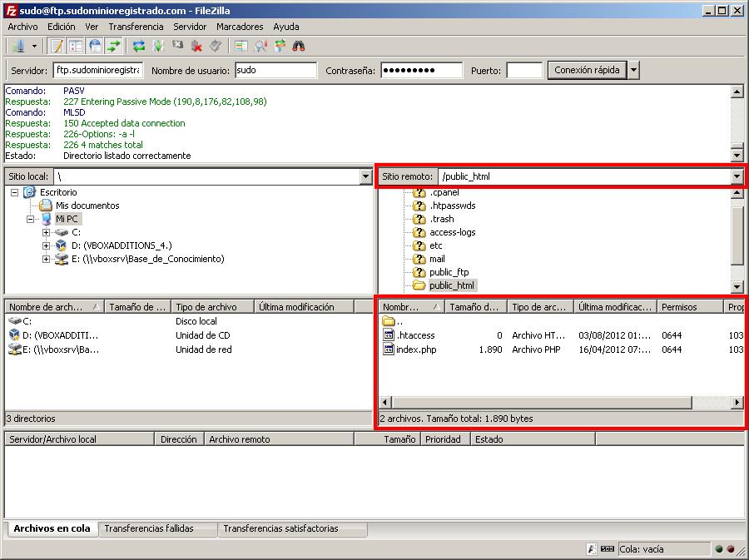
Task: Switch to Transferencias satisfactorias tab
Action: (292, 529)
